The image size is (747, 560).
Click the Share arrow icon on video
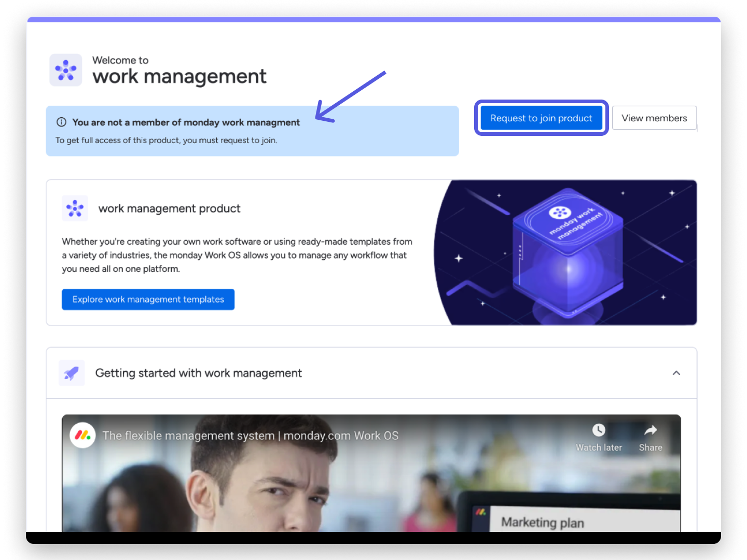coord(651,430)
